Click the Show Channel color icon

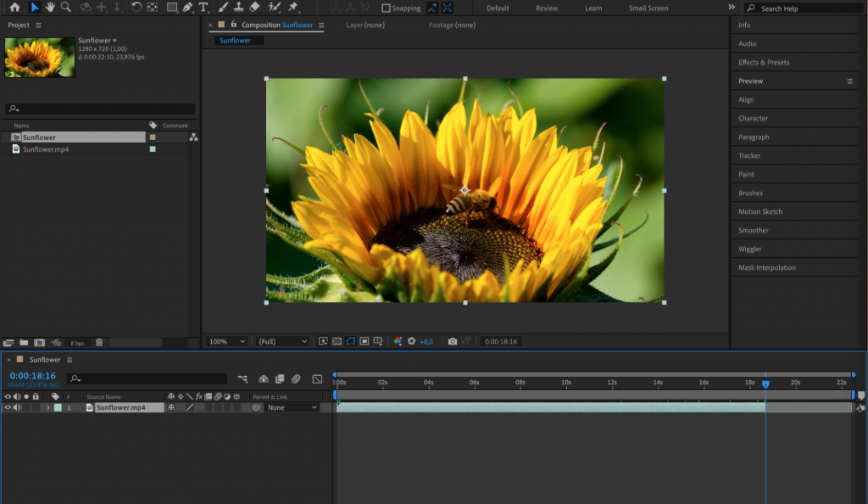[x=398, y=341]
